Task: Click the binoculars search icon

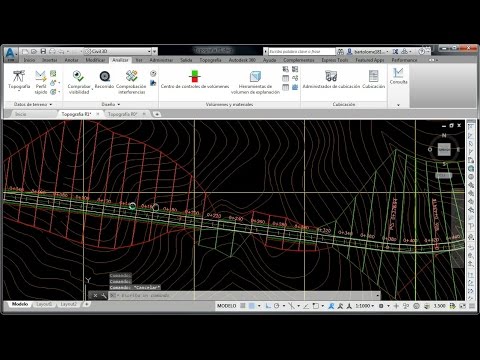Action: coord(340,51)
